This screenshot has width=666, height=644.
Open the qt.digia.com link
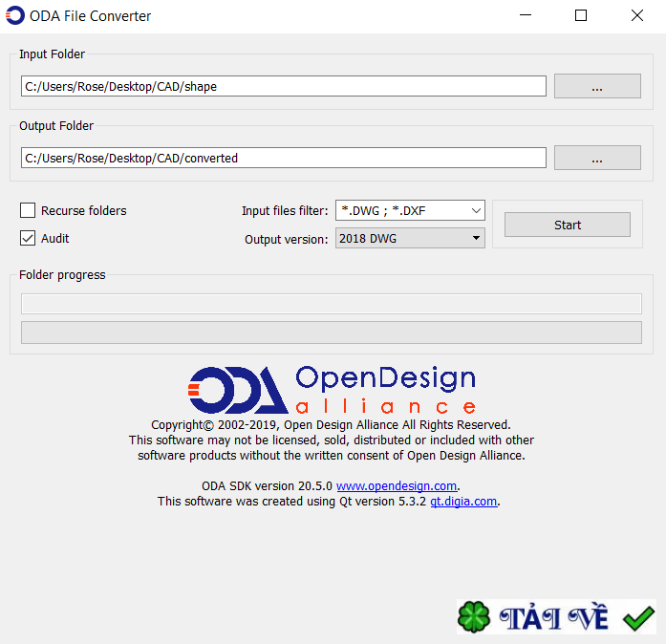(x=463, y=502)
